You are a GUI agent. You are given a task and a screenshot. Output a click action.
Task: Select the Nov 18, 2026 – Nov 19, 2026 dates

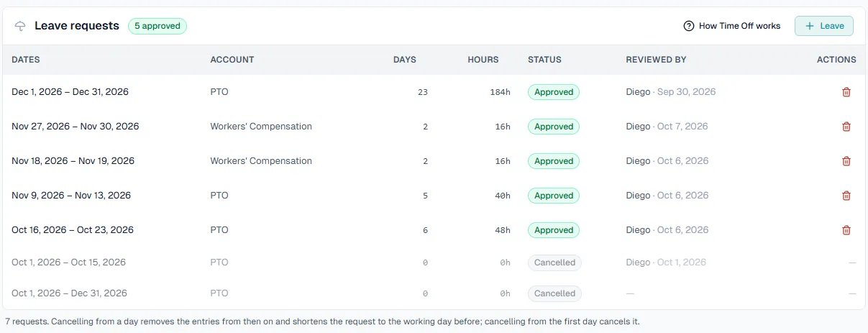click(x=73, y=161)
